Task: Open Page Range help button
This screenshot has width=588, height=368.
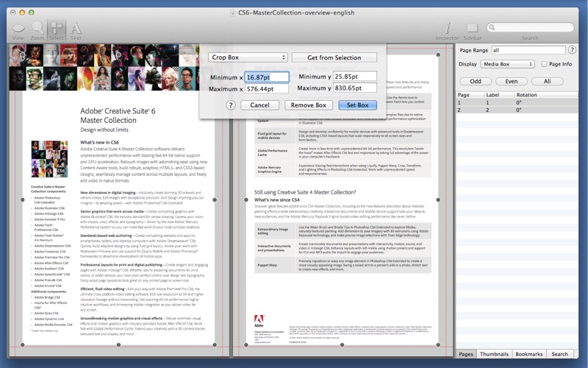Action: click(572, 49)
